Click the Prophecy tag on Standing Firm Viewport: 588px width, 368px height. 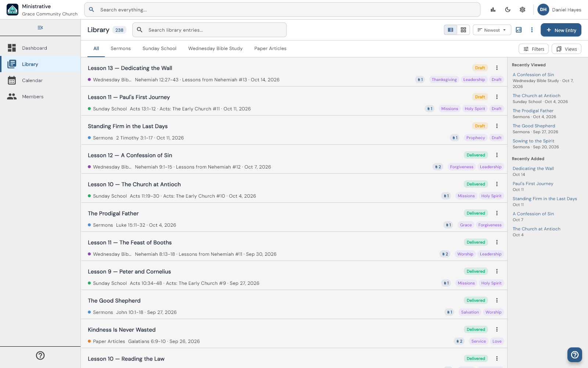[476, 138]
